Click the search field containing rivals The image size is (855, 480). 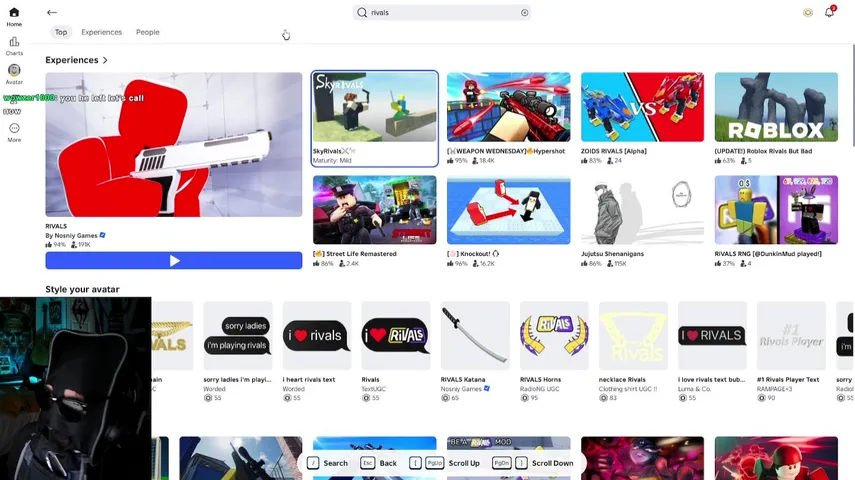coord(442,13)
